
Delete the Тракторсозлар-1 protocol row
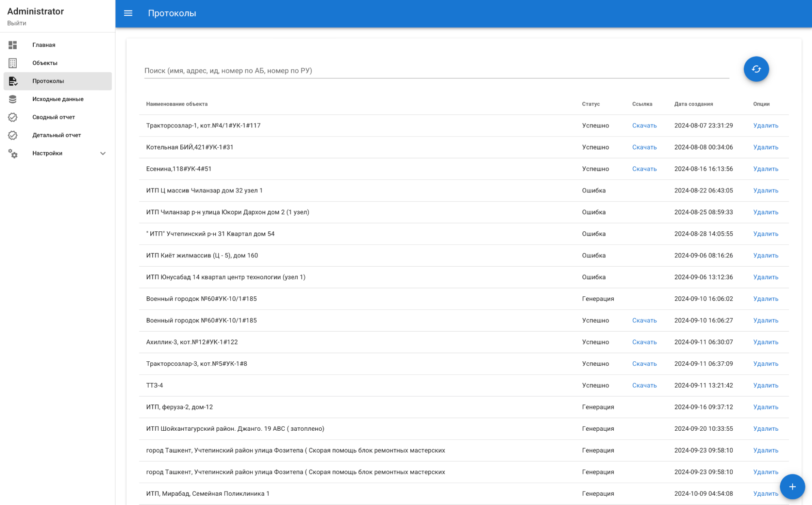(x=765, y=125)
